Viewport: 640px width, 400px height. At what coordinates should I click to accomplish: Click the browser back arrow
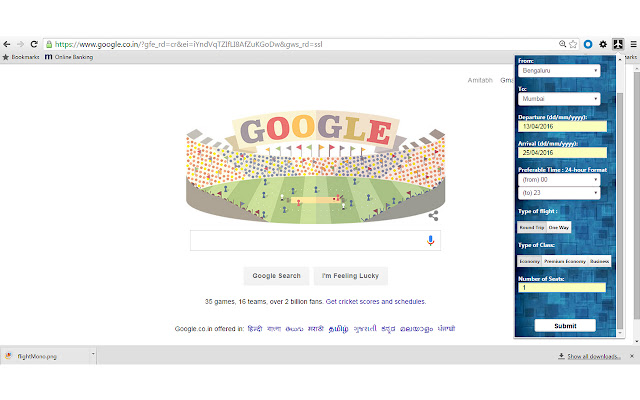pyautogui.click(x=7, y=44)
